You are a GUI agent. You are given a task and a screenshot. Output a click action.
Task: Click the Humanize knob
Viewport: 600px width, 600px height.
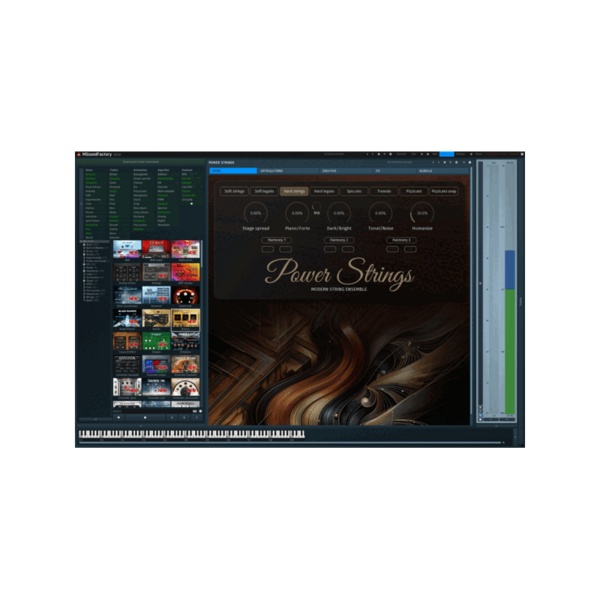[x=422, y=213]
